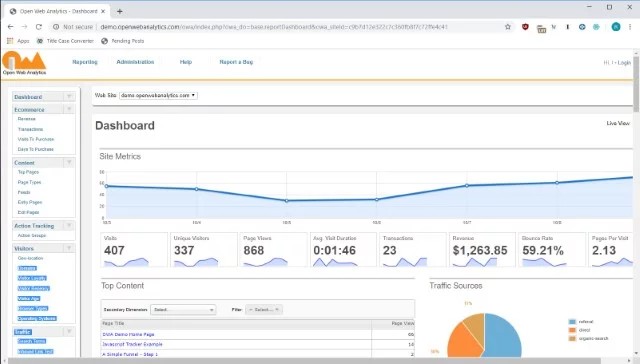This screenshot has width=640, height=364.
Task: Open the Visits To Purchase report
Action: point(36,139)
